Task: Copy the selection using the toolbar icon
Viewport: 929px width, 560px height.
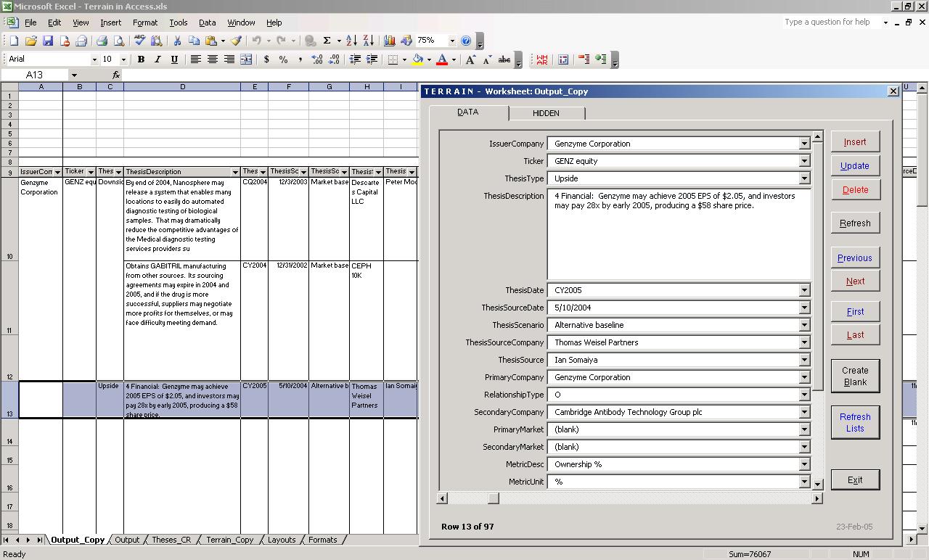Action: (x=194, y=41)
